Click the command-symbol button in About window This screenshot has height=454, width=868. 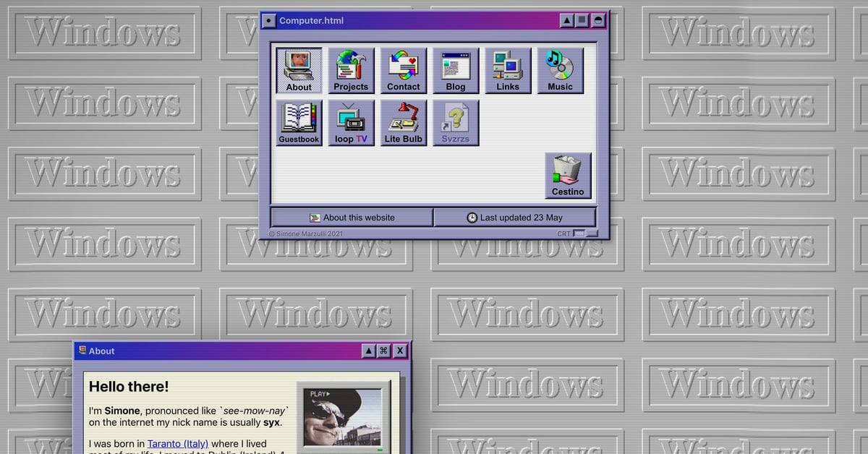point(384,351)
